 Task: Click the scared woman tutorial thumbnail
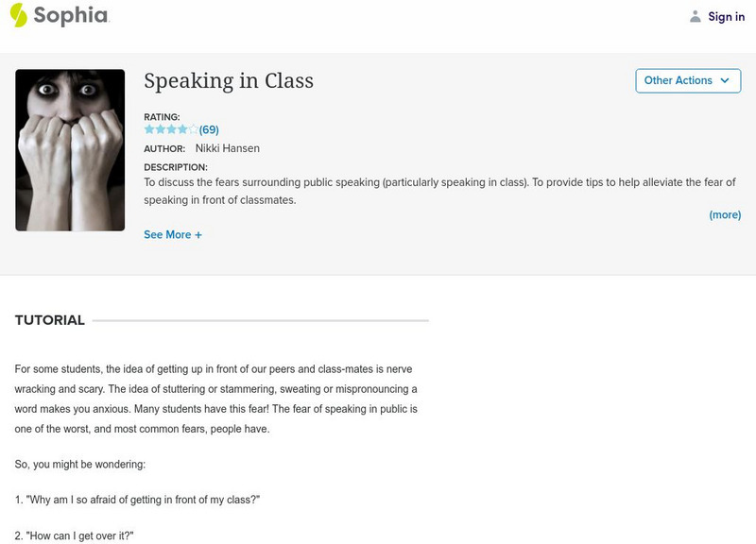tap(70, 150)
